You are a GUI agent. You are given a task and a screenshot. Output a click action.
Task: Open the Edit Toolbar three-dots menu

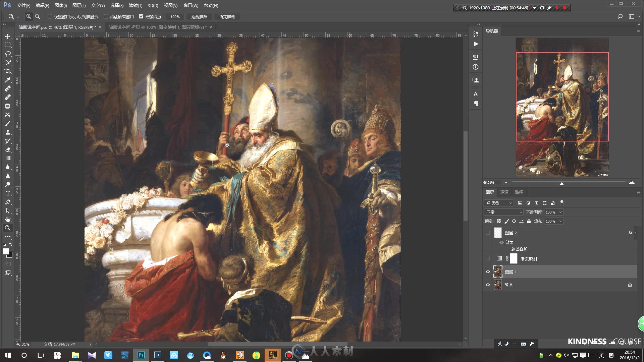coord(8,237)
